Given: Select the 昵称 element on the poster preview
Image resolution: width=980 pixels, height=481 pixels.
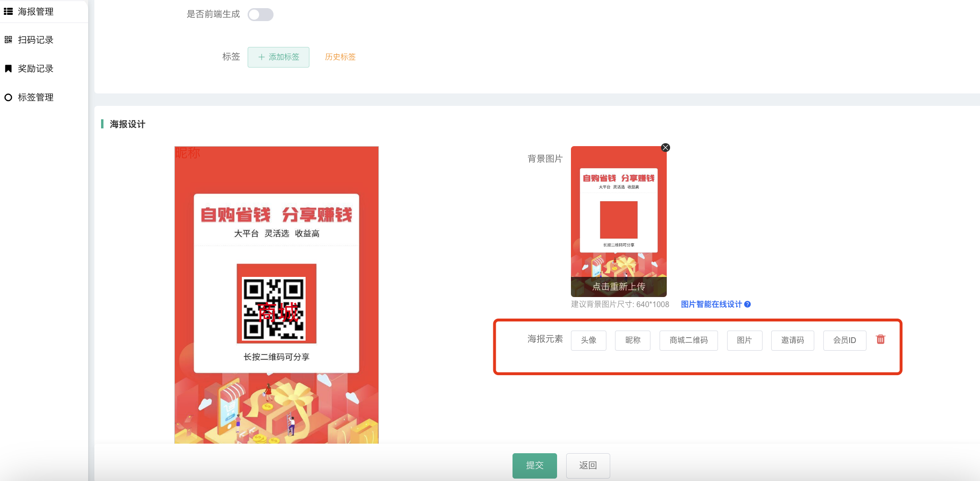Looking at the screenshot, I should click(x=188, y=153).
